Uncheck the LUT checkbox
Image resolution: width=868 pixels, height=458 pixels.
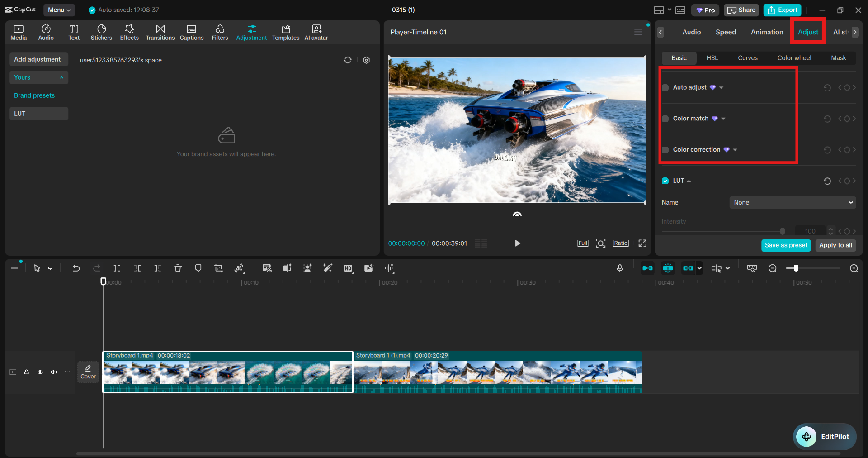click(665, 181)
